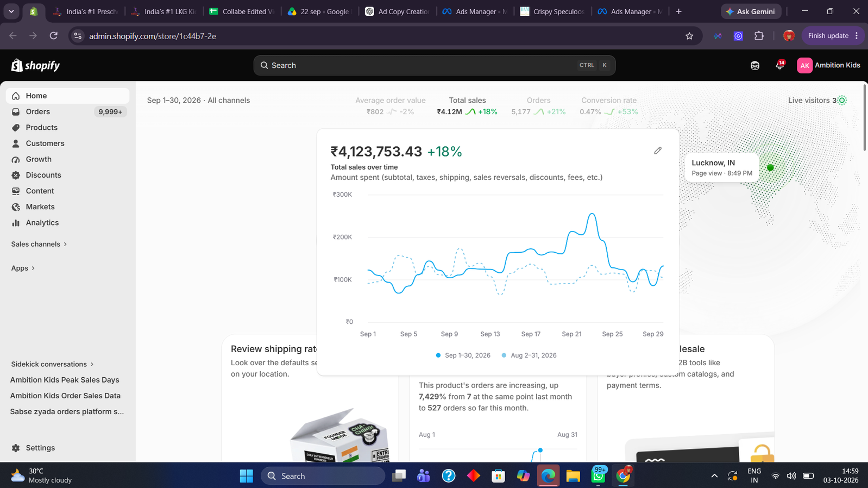Screen dimensions: 868x488
Task: Click the Shopify search field
Action: click(x=435, y=65)
